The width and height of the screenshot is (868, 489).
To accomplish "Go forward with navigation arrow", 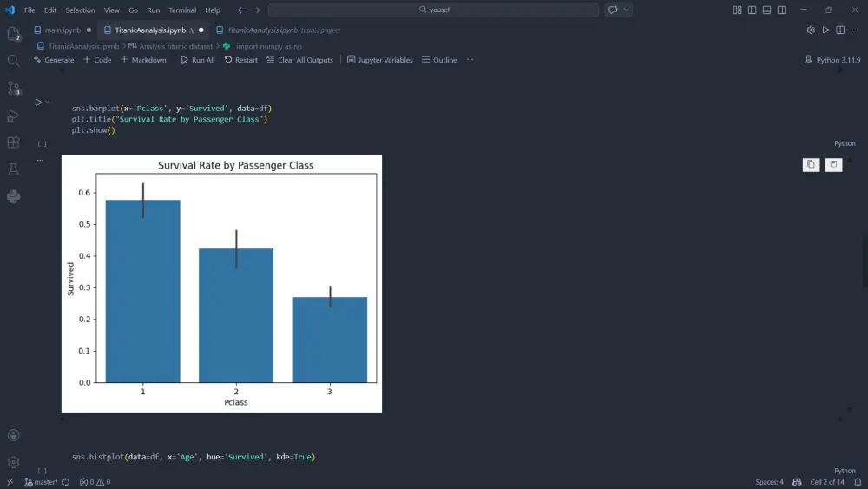I will coord(256,10).
